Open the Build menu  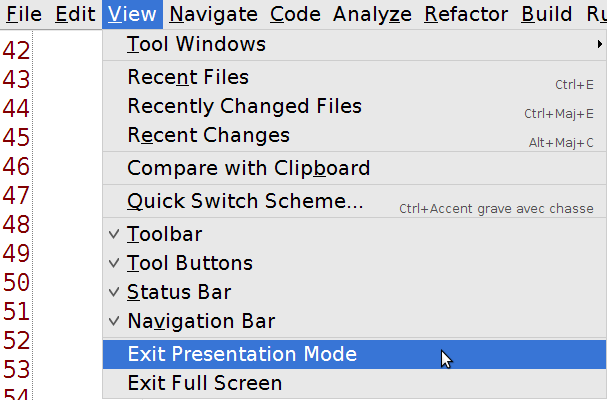coord(547,14)
